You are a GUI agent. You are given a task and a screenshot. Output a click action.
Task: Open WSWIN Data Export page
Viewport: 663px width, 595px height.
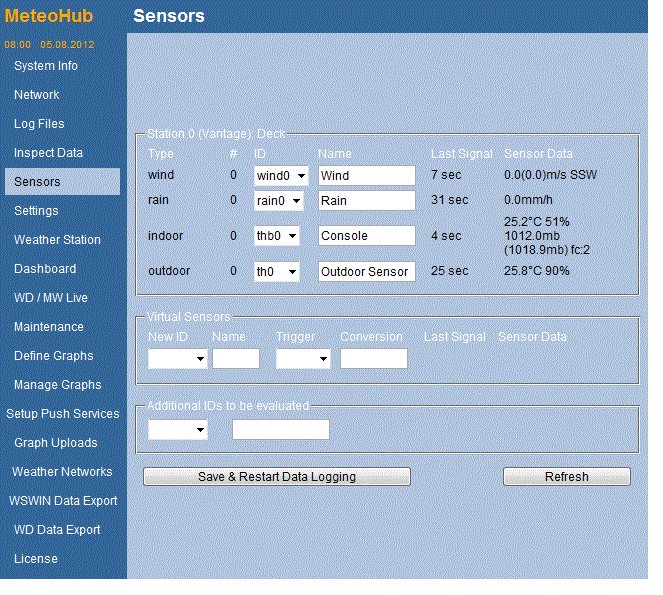coord(63,501)
